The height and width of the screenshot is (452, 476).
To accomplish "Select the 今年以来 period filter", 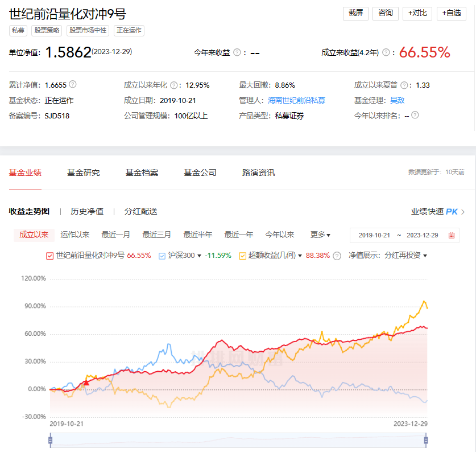I will pyautogui.click(x=280, y=235).
